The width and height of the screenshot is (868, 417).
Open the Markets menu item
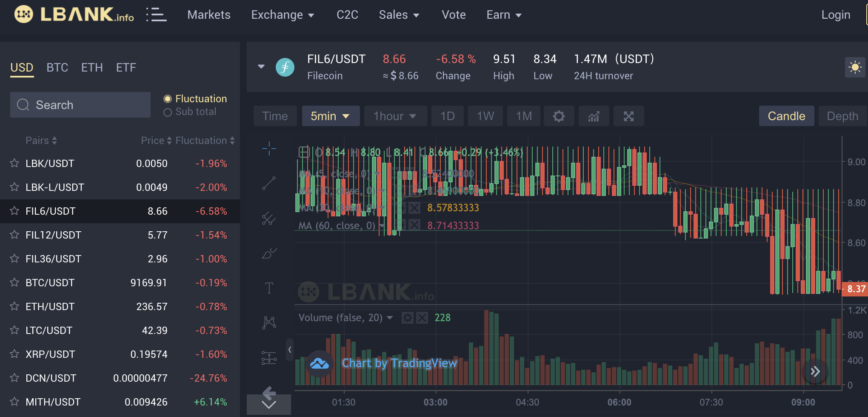tap(209, 15)
